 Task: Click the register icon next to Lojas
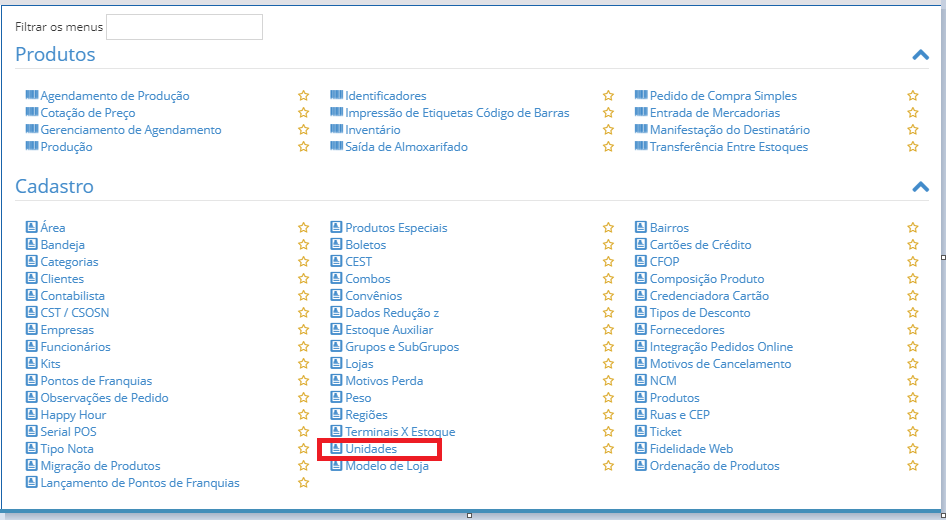[337, 363]
